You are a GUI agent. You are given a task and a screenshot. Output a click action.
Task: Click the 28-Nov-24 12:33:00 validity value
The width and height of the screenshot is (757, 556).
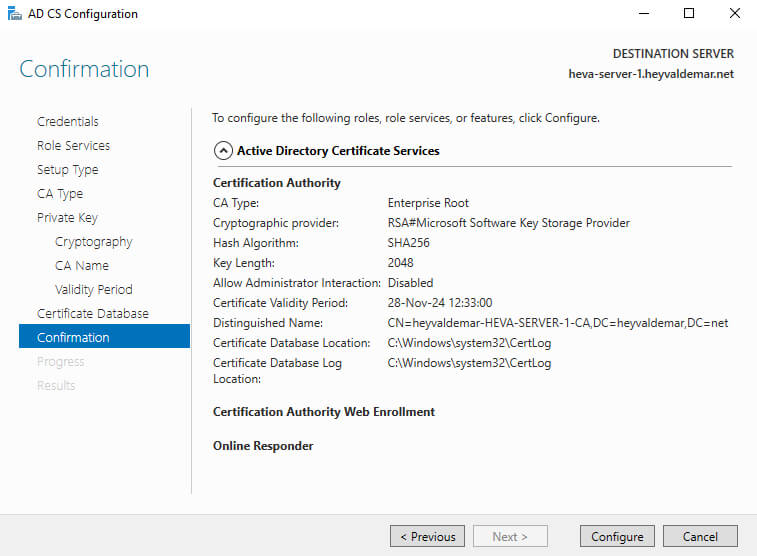pos(440,303)
